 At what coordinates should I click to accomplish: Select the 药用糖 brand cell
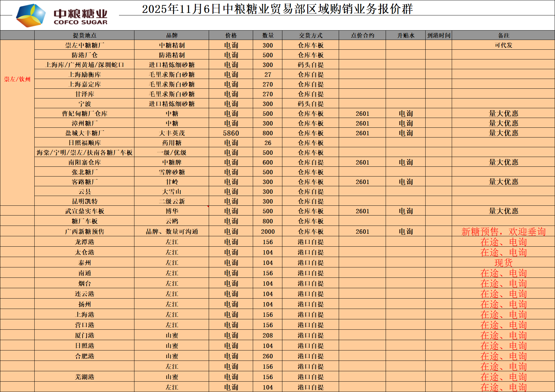[x=172, y=143]
